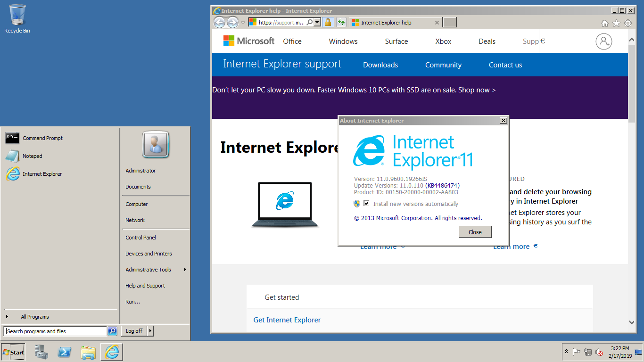Go back with the browser Back arrow

pyautogui.click(x=219, y=22)
